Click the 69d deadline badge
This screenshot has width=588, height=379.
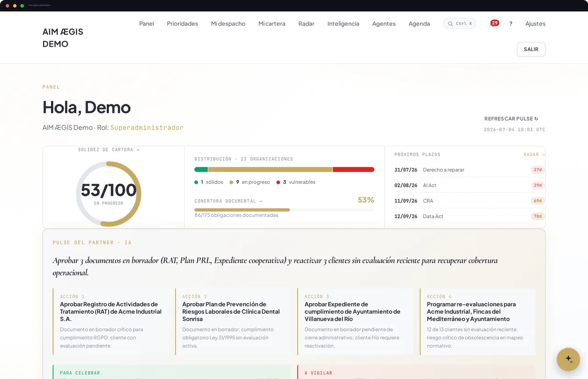(537, 201)
